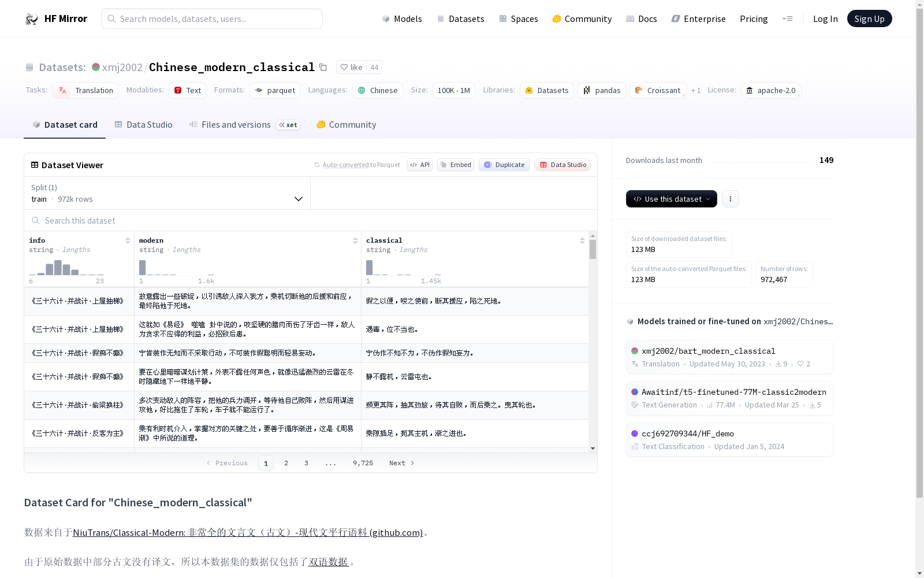Click the pandas library tag

click(602, 90)
